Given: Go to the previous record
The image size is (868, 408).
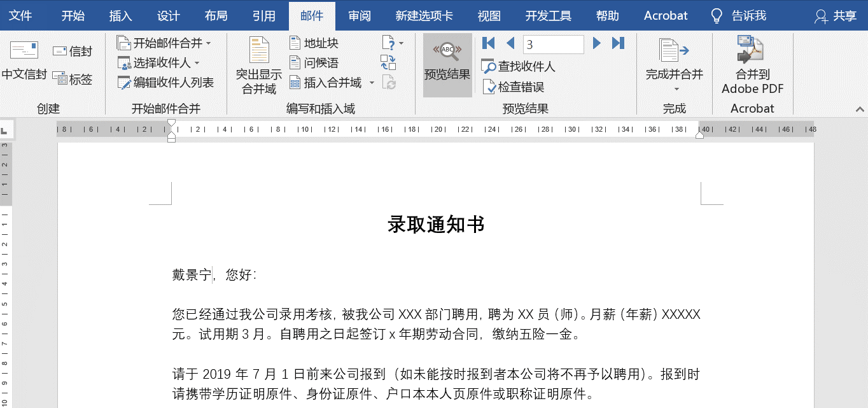Looking at the screenshot, I should (510, 43).
